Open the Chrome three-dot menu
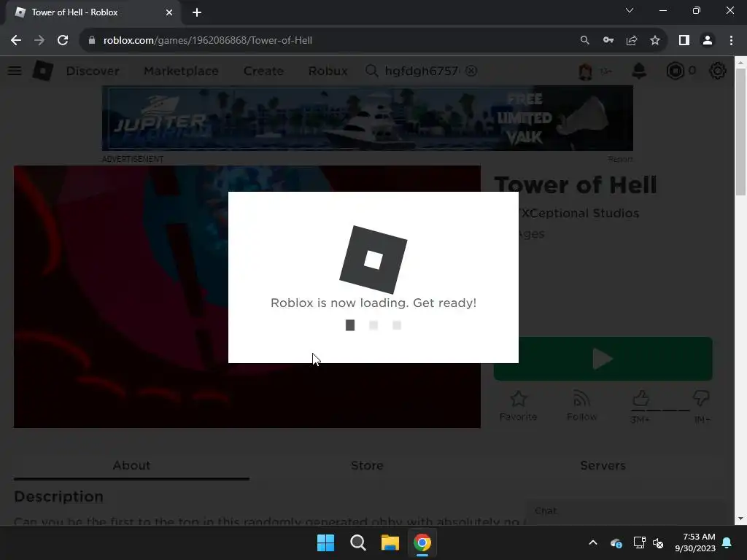The width and height of the screenshot is (747, 560). coord(731,41)
